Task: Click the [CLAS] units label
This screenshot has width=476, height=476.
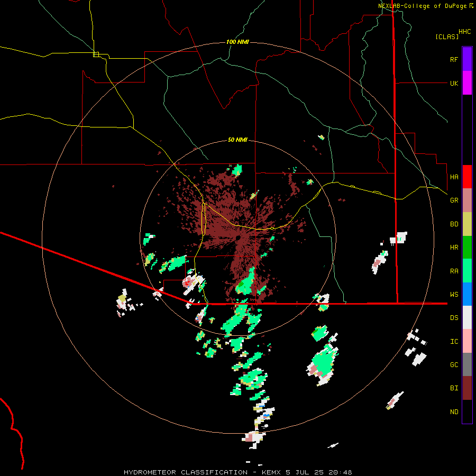Action: point(447,36)
